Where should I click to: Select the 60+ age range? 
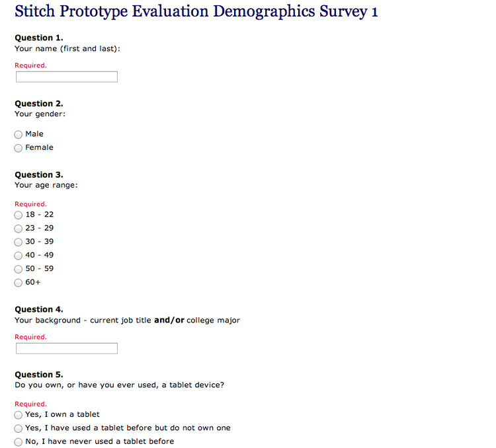pyautogui.click(x=19, y=283)
